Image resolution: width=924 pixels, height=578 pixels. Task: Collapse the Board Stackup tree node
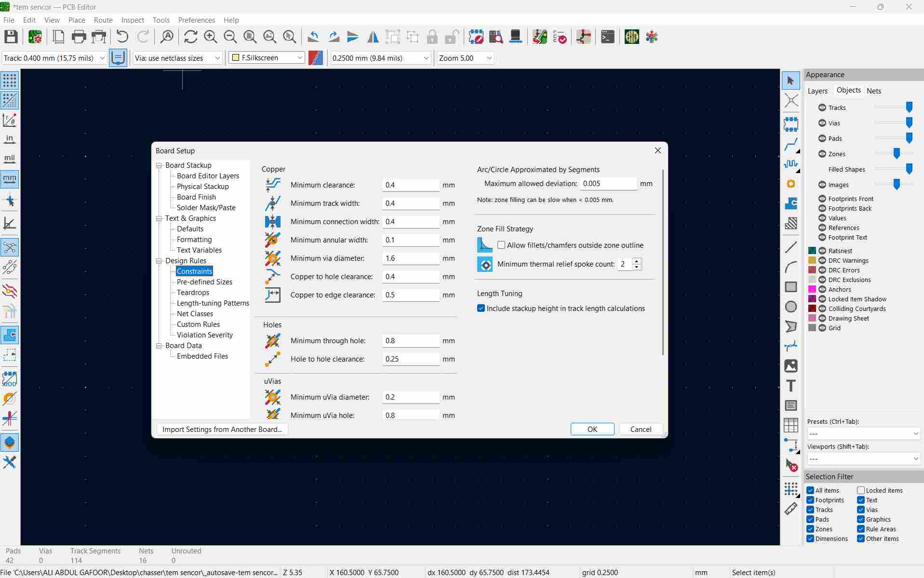coord(159,165)
